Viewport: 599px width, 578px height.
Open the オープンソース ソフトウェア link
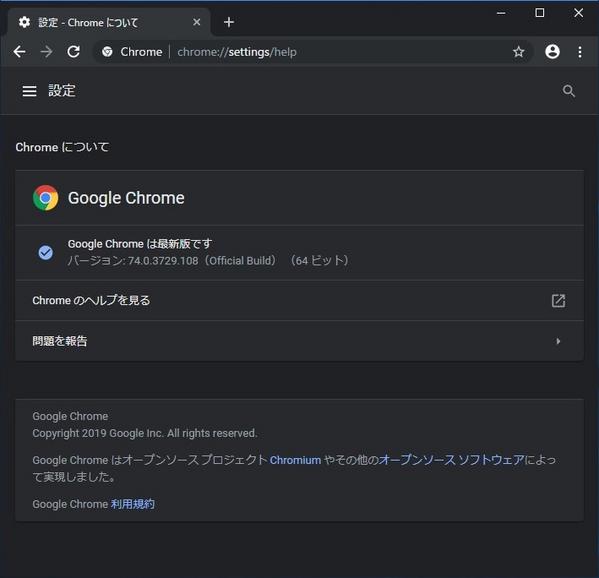coord(451,460)
